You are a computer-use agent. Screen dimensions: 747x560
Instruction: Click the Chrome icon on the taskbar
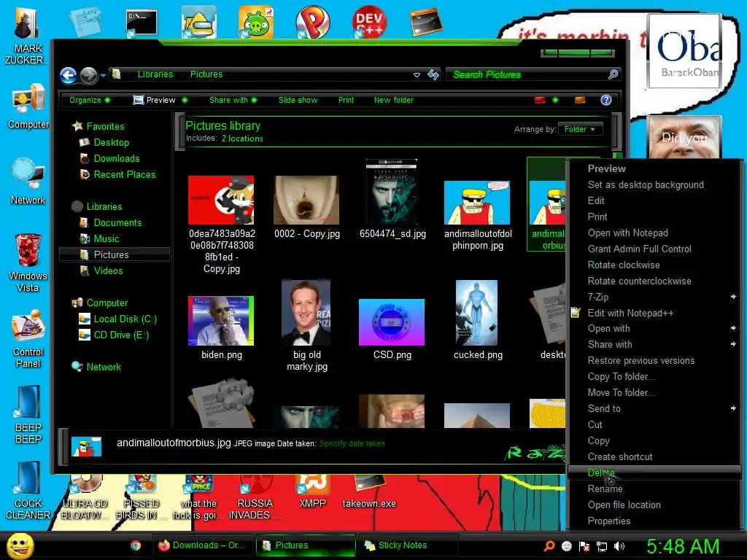(x=136, y=545)
